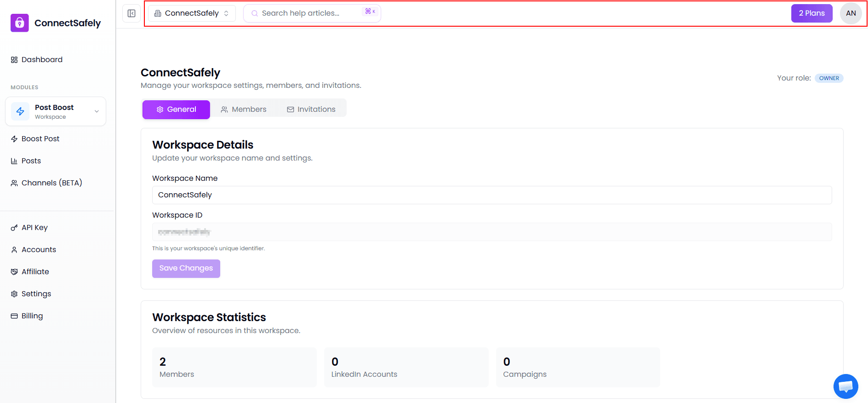Click the Workspace Name input field

click(492, 195)
